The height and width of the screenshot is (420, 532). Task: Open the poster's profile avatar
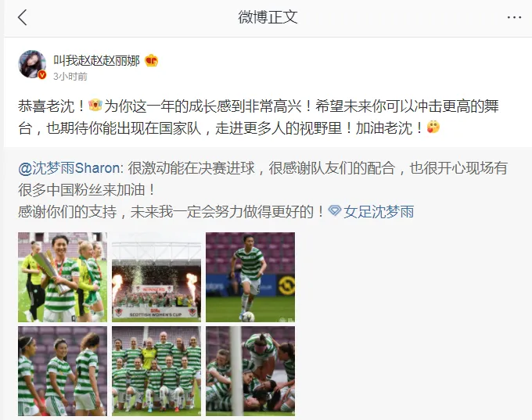coord(32,64)
